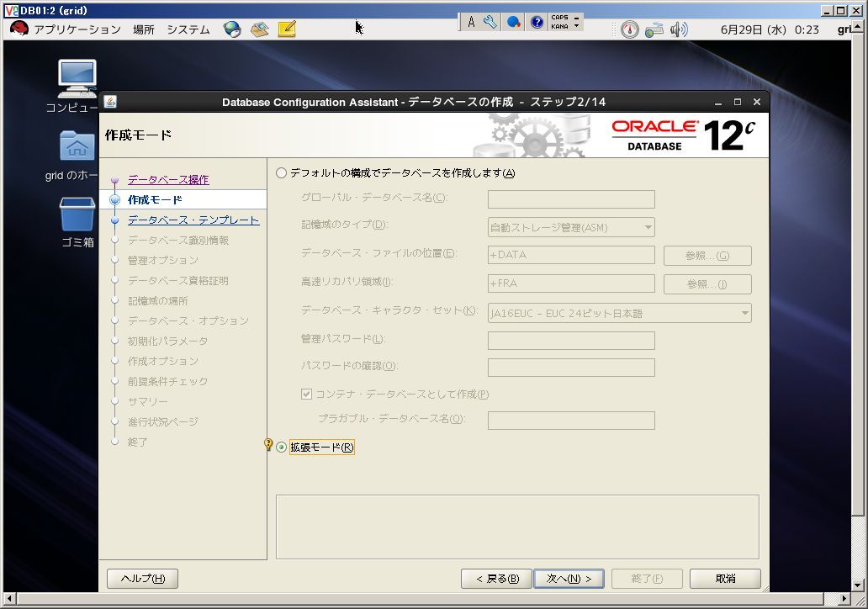The height and width of the screenshot is (609, 868).
Task: Open the システム menu
Action: [x=188, y=29]
